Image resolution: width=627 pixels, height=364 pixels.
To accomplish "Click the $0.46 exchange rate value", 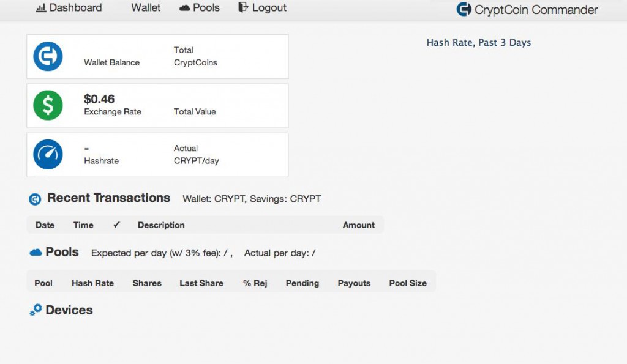I will coord(99,98).
